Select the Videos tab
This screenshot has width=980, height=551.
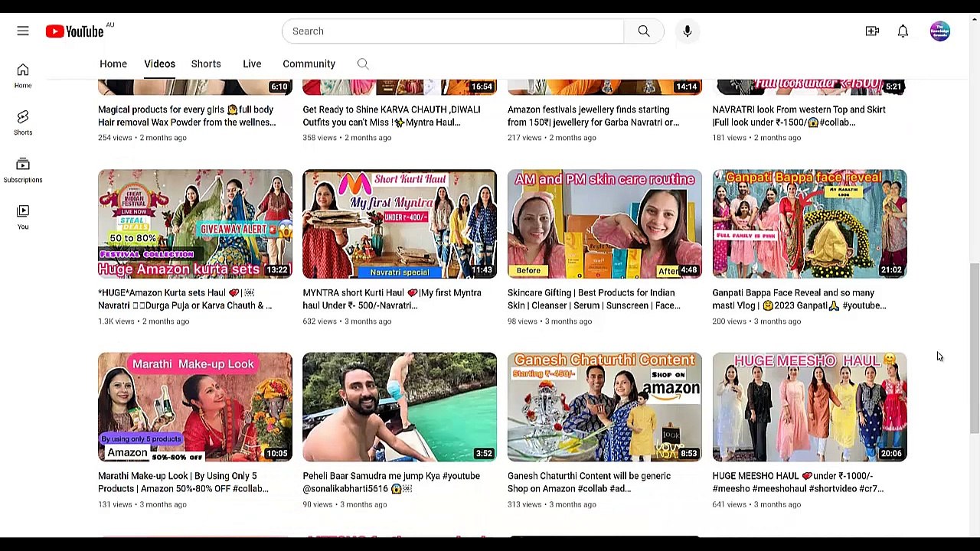[159, 64]
